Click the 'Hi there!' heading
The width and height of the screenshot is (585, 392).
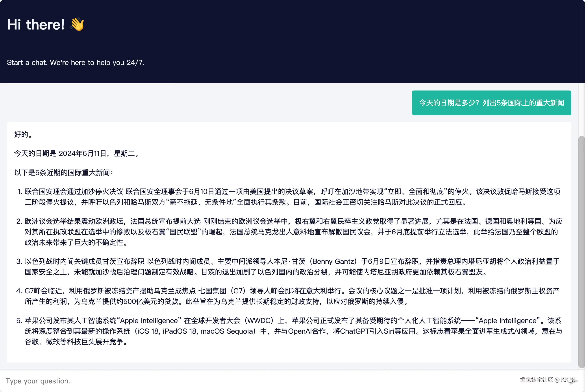coord(36,24)
